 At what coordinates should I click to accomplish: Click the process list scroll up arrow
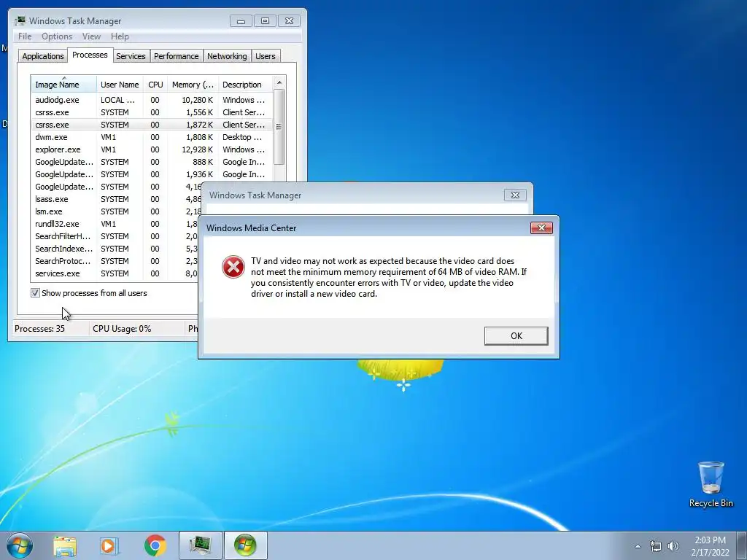tap(279, 82)
